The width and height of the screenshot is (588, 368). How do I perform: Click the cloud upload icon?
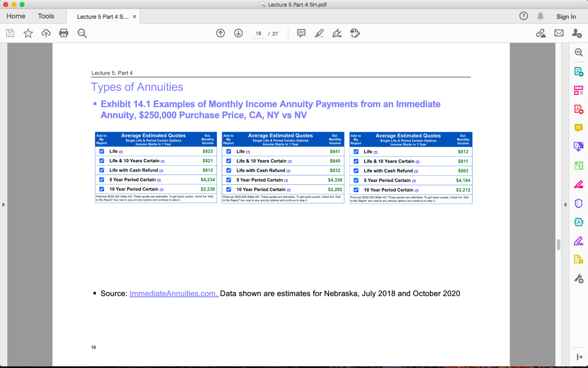(46, 33)
